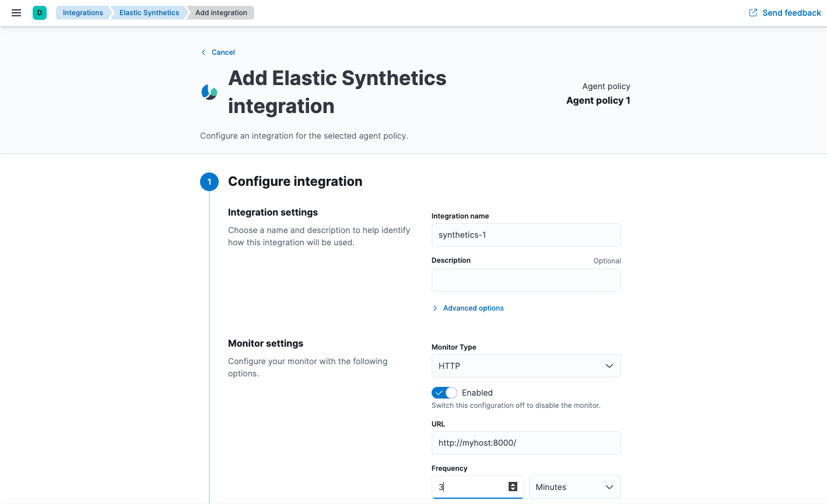The height and width of the screenshot is (504, 827).
Task: Click Cancel to leave the integration setup
Action: [223, 52]
